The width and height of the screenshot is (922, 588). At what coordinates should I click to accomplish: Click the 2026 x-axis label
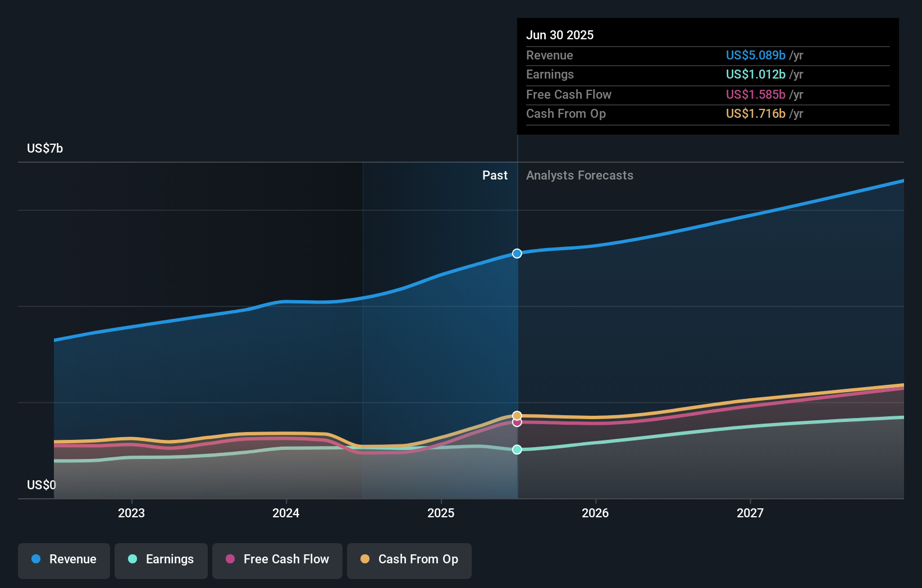[x=595, y=513]
